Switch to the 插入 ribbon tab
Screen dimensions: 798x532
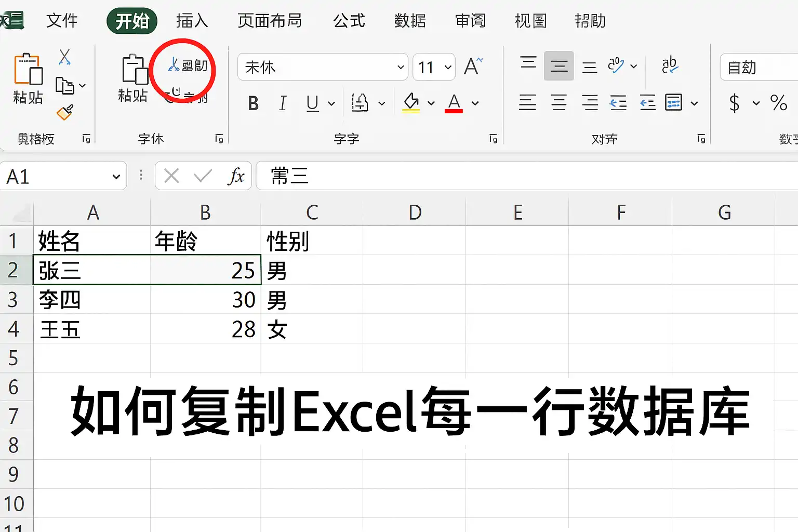click(192, 21)
